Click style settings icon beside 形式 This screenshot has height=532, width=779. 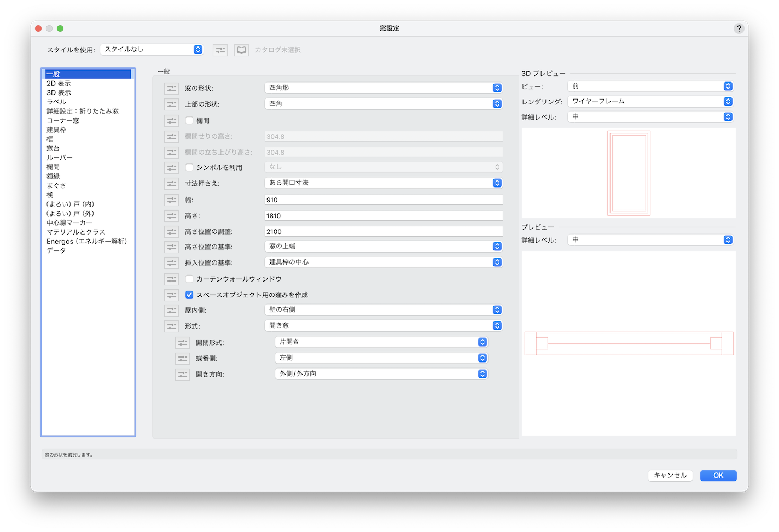click(x=171, y=326)
